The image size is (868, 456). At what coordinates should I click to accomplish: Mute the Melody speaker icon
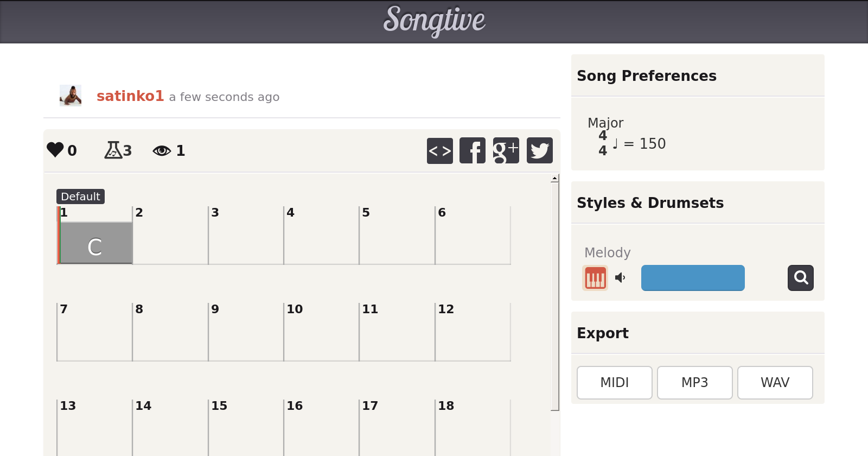click(620, 278)
